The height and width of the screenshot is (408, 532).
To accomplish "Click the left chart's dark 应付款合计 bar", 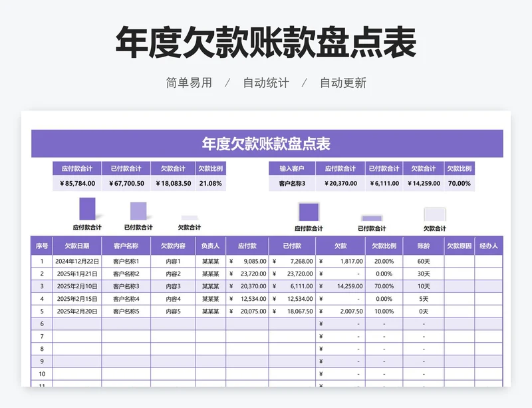I will point(87,208).
